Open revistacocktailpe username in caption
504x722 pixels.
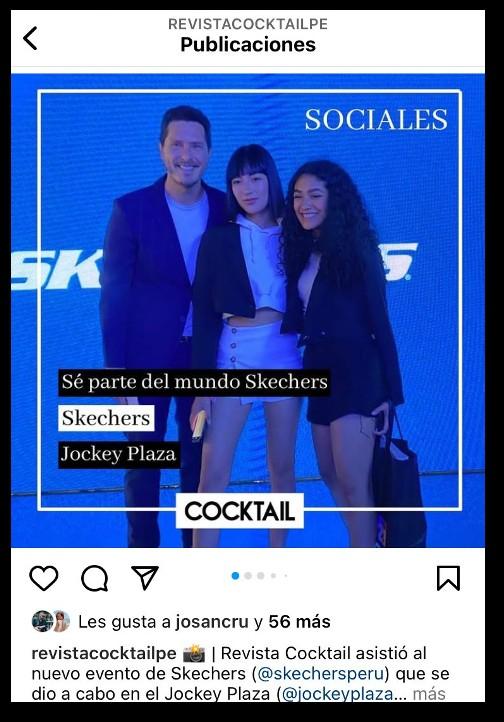[x=104, y=653]
